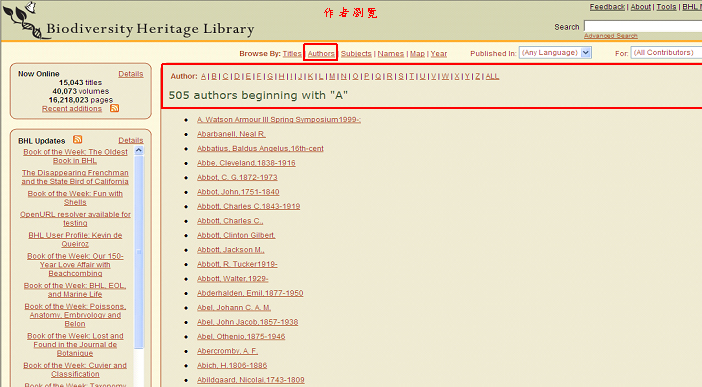Open author Abildgaard, Nicolai 1743-1809
The height and width of the screenshot is (387, 702).
coord(251,379)
